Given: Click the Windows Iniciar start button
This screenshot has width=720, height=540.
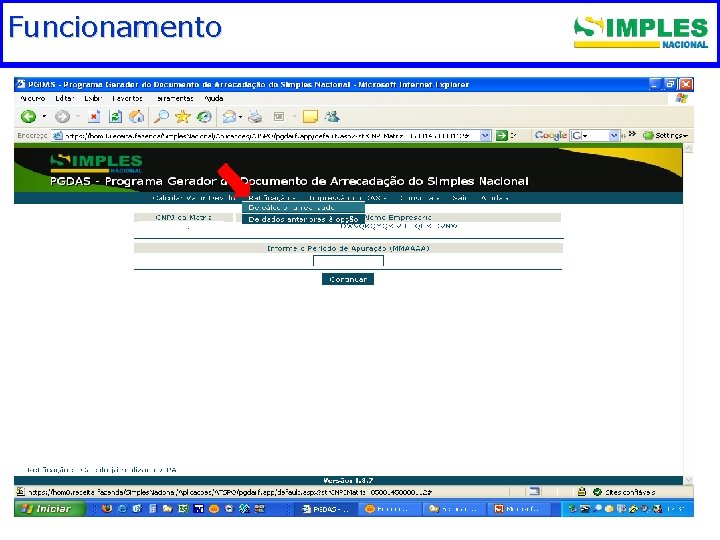Looking at the screenshot, I should pyautogui.click(x=50, y=509).
